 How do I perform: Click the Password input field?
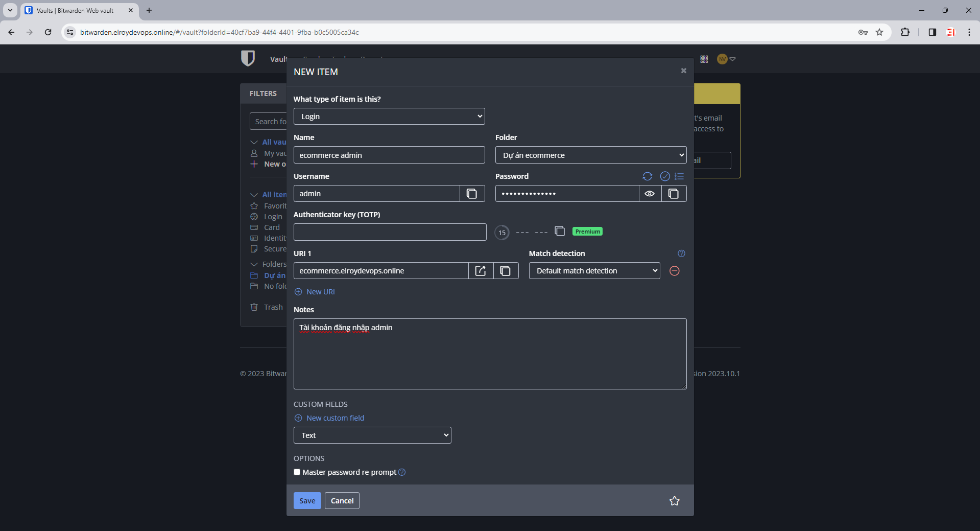(x=567, y=194)
